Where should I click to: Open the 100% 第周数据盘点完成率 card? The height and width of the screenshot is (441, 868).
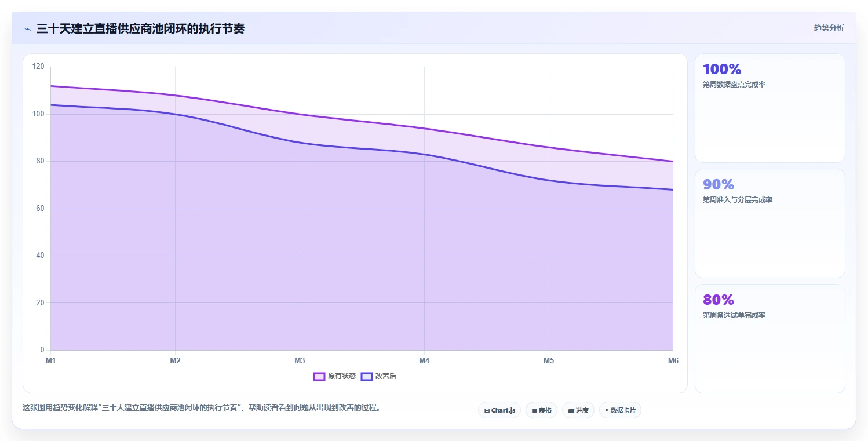tap(770, 108)
